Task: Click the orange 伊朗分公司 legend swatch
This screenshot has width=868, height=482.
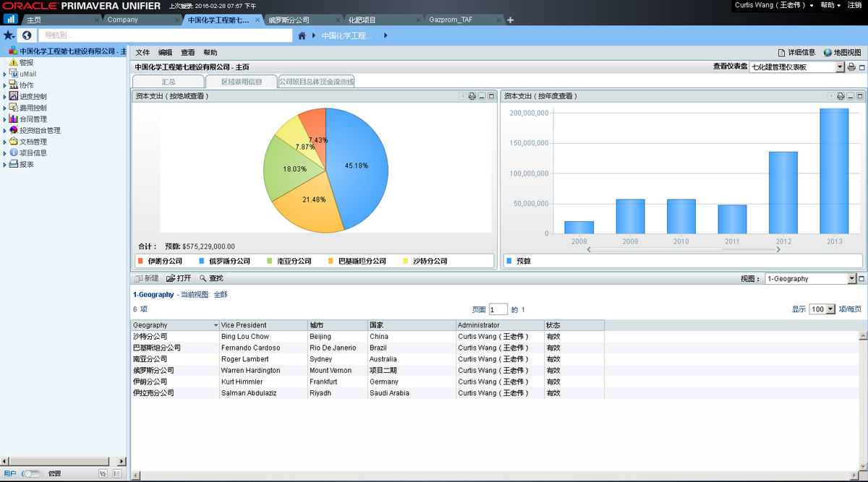Action: click(x=140, y=261)
